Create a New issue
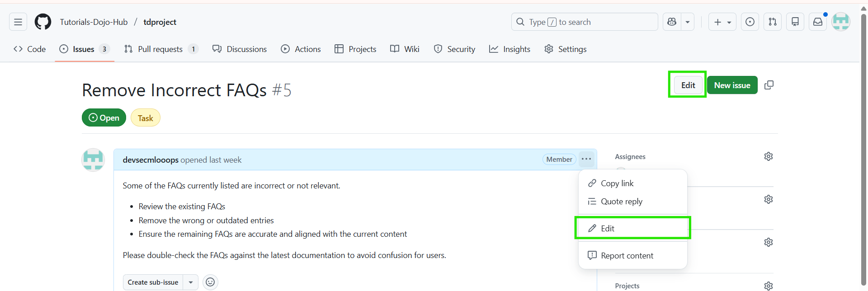Screen dimensions: 868x291 click(732, 85)
